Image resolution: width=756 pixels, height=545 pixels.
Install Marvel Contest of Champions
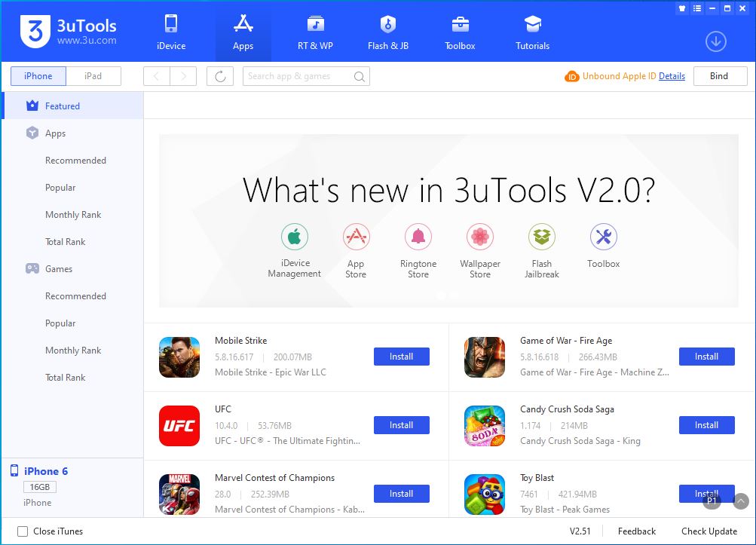point(402,494)
